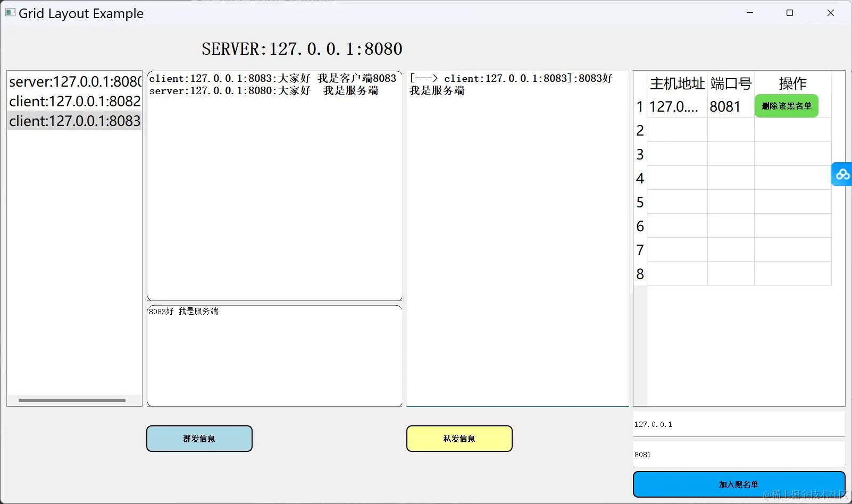Viewport: 852px width, 504px height.
Task: Select row header 5 in blacklist table
Action: pyautogui.click(x=640, y=202)
